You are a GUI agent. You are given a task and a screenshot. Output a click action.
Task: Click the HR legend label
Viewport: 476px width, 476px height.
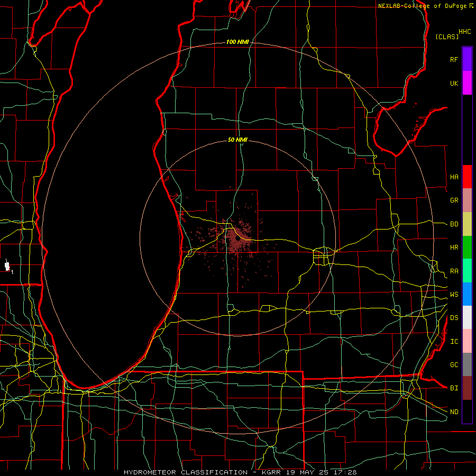pyautogui.click(x=454, y=248)
